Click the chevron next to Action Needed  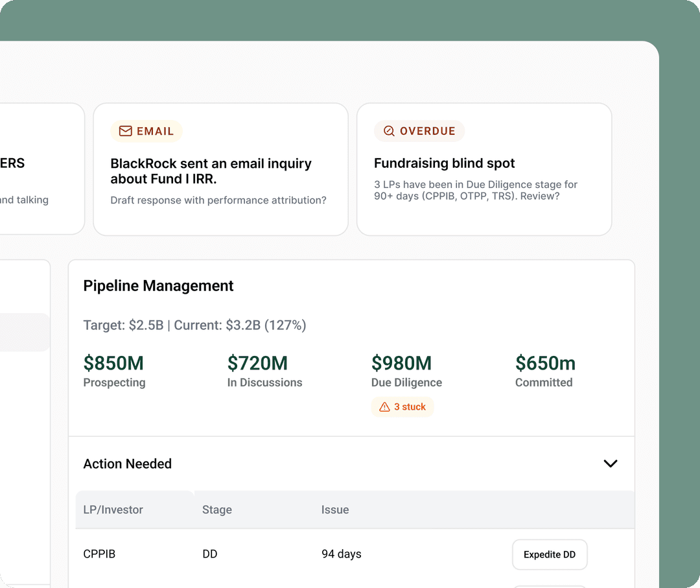point(610,464)
